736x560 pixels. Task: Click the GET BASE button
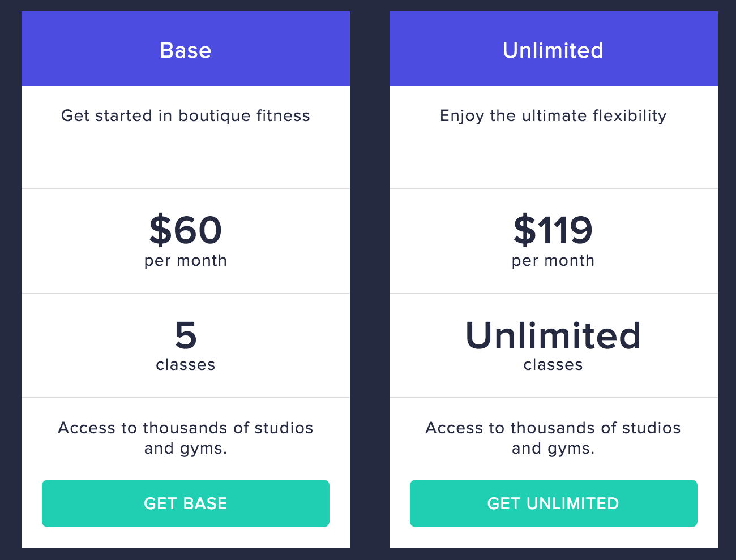point(186,503)
